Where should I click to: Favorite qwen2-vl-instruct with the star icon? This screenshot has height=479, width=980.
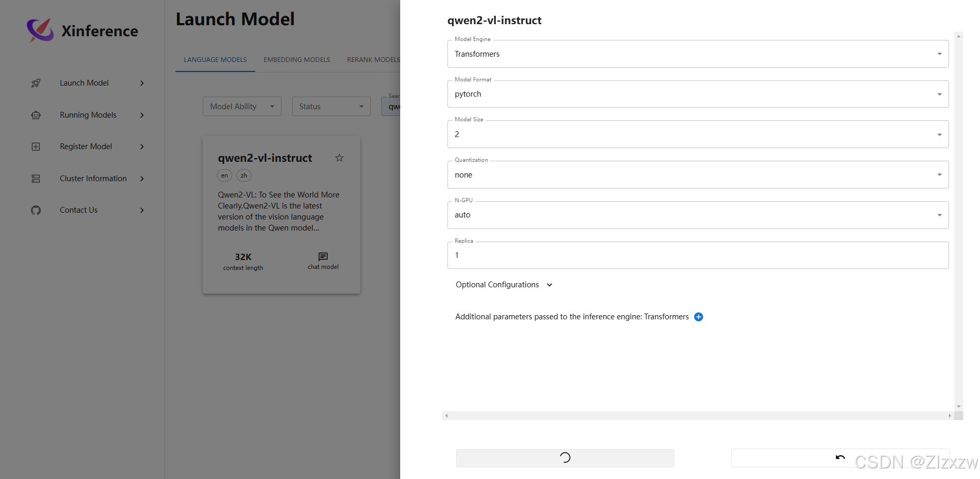tap(339, 158)
